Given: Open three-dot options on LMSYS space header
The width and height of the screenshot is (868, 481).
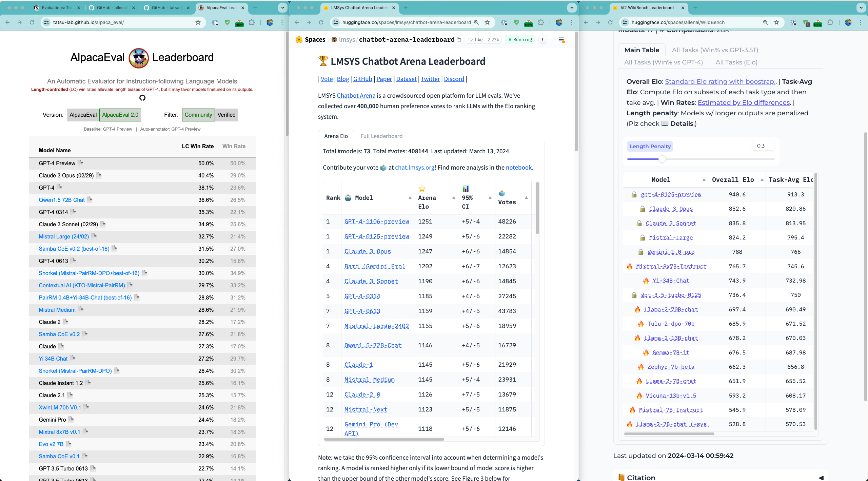Looking at the screenshot, I should (x=542, y=40).
